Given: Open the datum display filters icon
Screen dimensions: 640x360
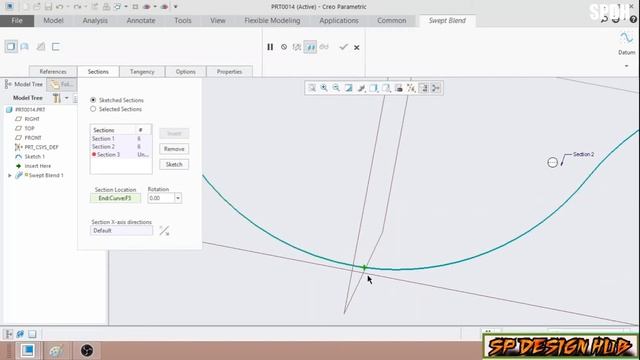Looking at the screenshot, I should pyautogui.click(x=411, y=88).
